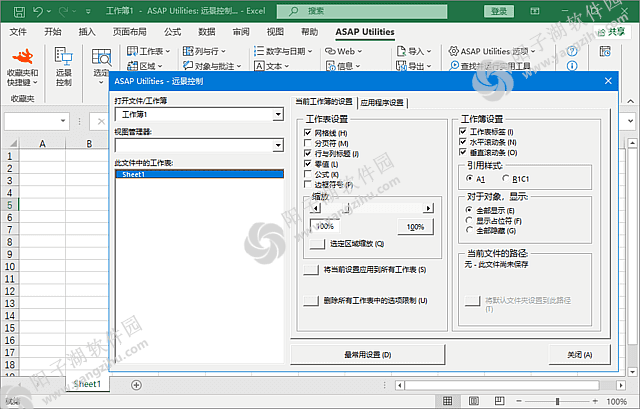Switch to the Formulas (公式) ribbon tab
Image resolution: width=640 pixels, height=409 pixels.
tap(173, 32)
